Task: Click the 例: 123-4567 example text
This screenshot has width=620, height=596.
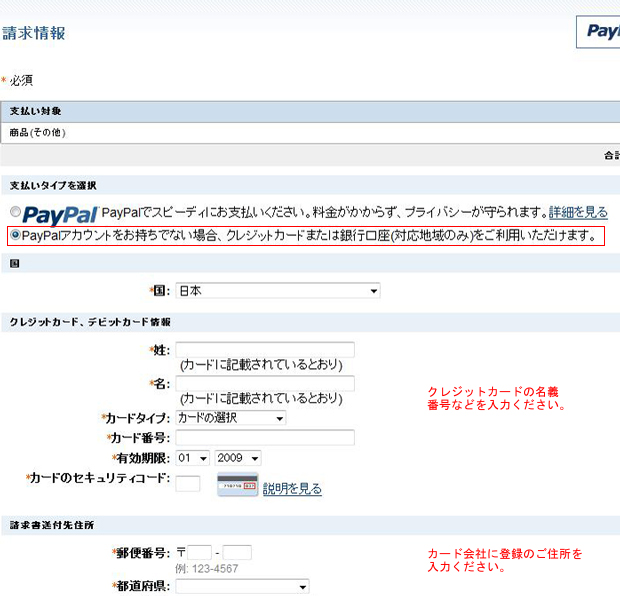Action: [207, 569]
